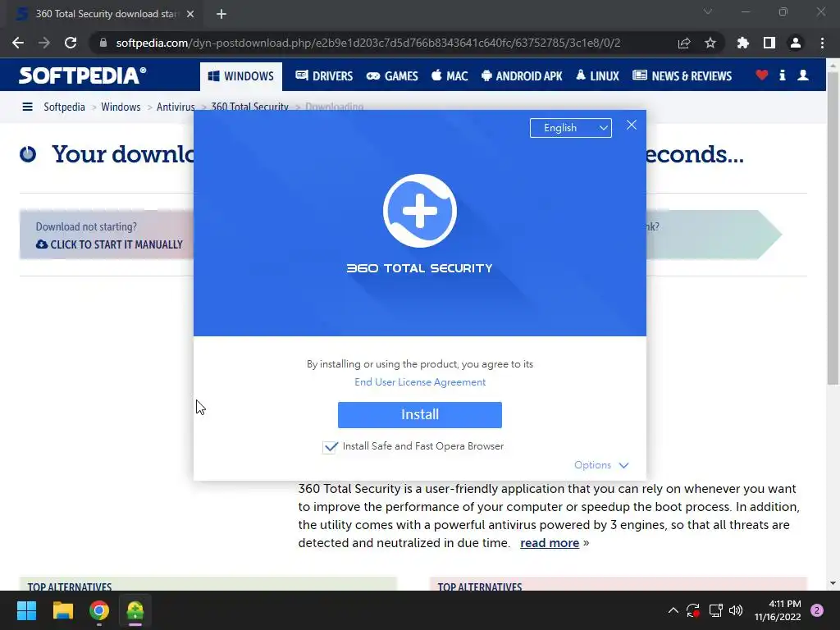
Task: Open Chrome's three-dot menu
Action: (822, 43)
